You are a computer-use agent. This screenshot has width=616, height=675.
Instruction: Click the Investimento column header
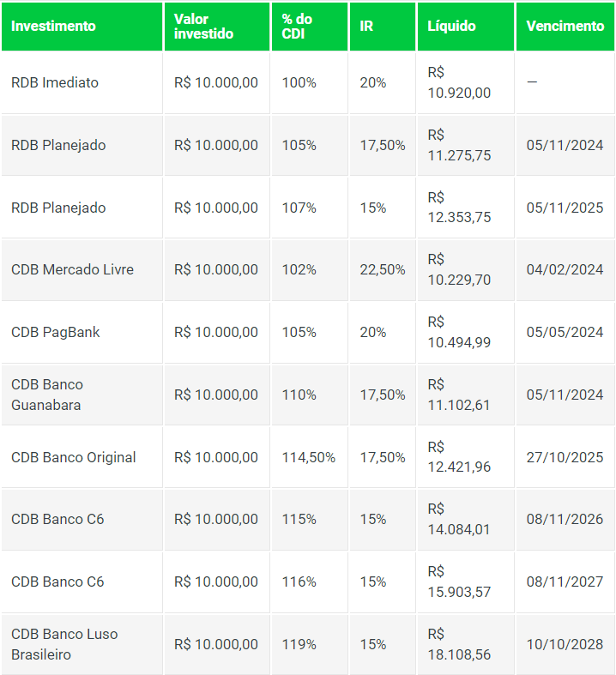53,26
